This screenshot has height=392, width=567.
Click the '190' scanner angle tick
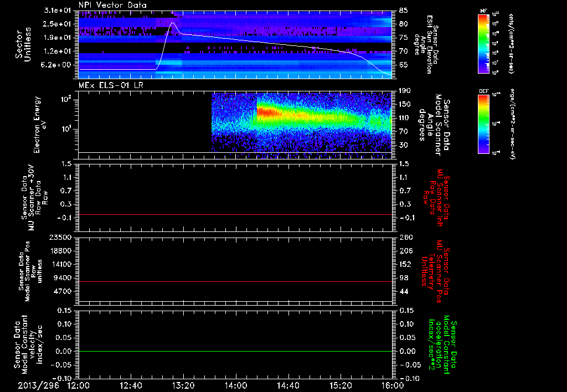(x=404, y=91)
